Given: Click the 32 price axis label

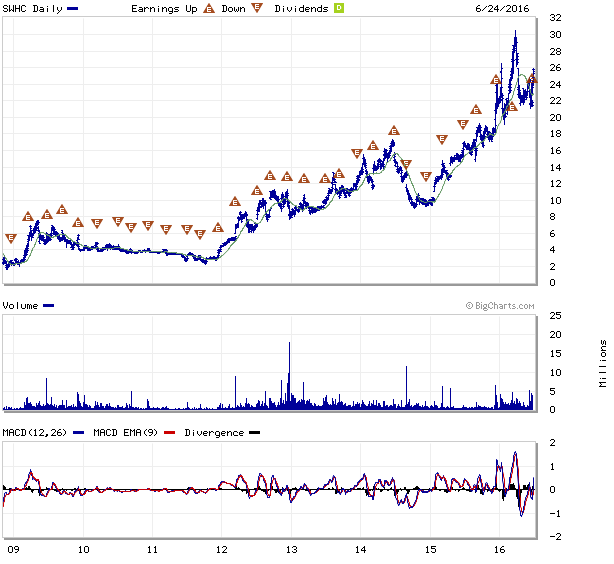Looking at the screenshot, I should (x=553, y=18).
